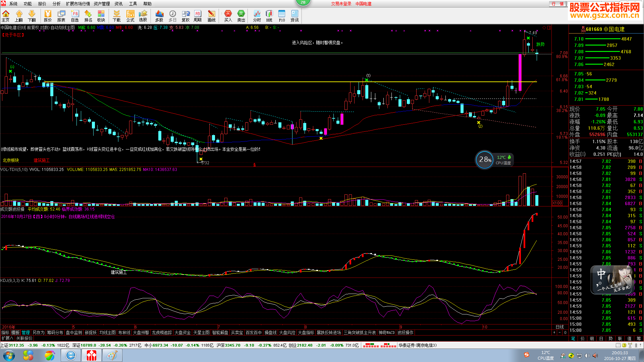Viewport: 644px width, 362px height.
Task: Open the 多日 multi-day icon
Action: [172, 16]
